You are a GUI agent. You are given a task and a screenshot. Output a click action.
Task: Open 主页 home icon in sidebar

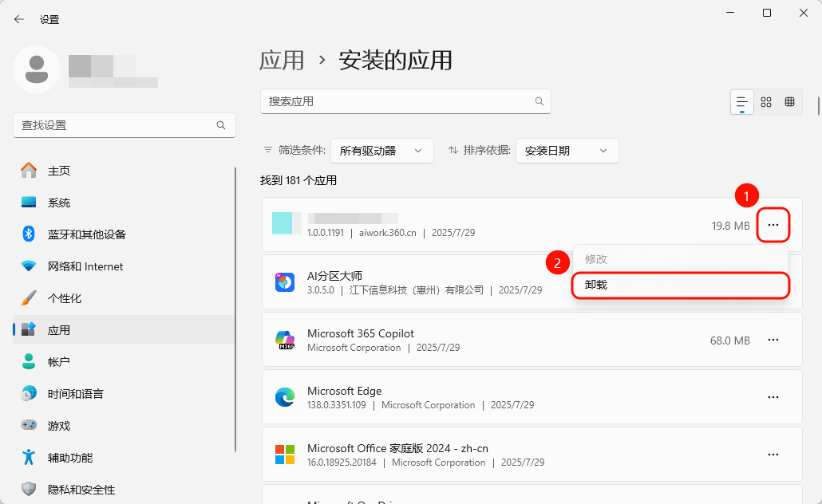point(29,171)
